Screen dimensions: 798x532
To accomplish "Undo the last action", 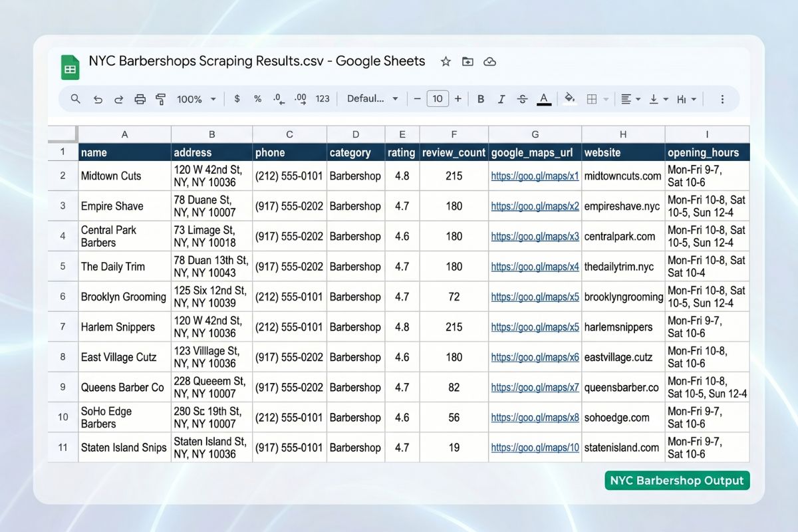I will pos(98,98).
